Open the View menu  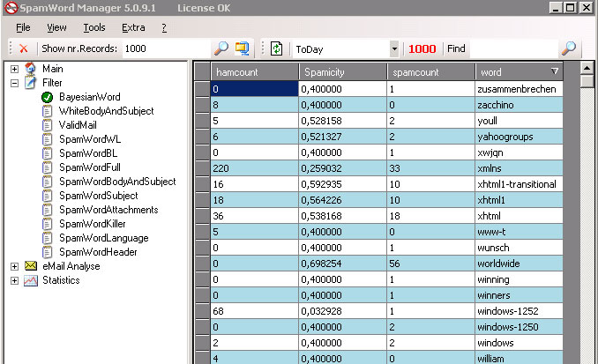56,27
